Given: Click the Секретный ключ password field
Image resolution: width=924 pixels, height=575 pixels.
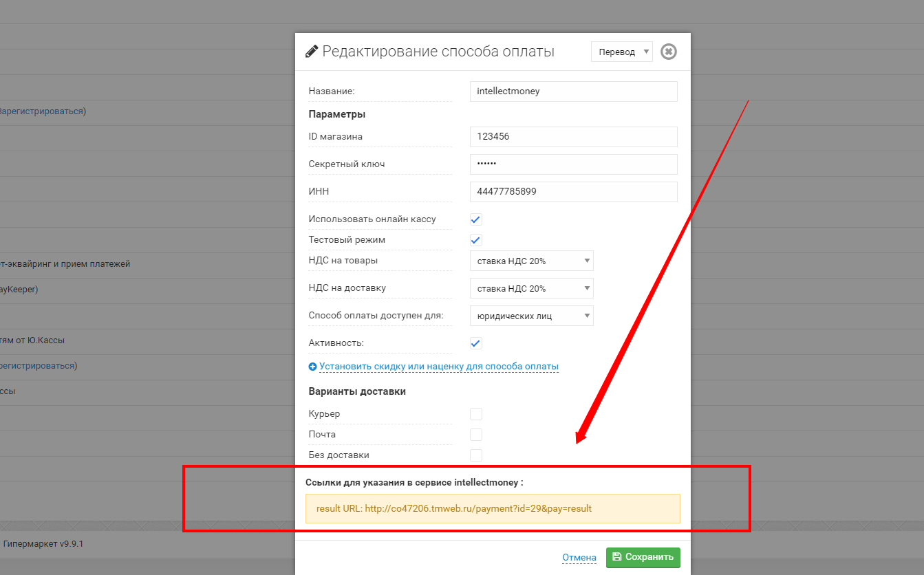Looking at the screenshot, I should tap(573, 164).
